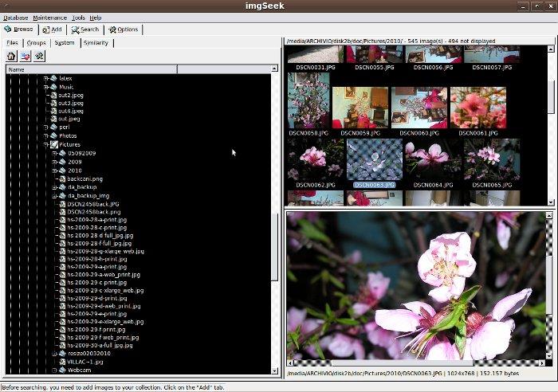Click the Photos folder icon
This screenshot has width=558, height=392.
click(53, 136)
